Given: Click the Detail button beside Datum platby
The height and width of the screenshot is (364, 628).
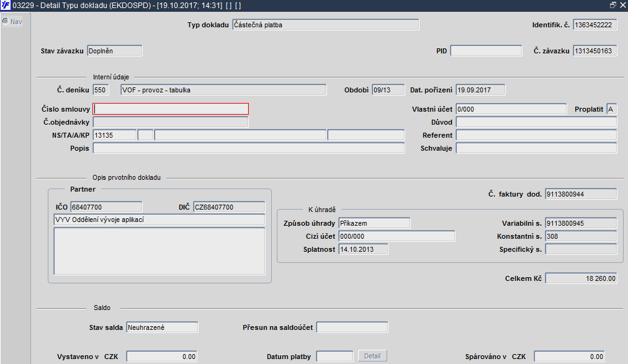Looking at the screenshot, I should coord(372,356).
